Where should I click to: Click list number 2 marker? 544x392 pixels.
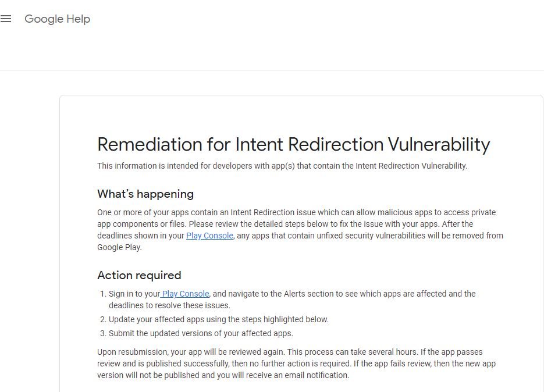coord(102,319)
